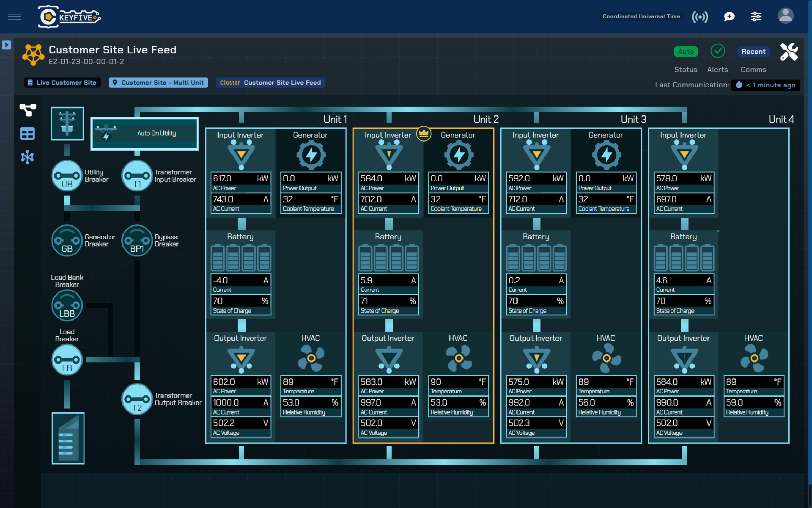This screenshot has width=812, height=508.
Task: Switch to the grid table view icon
Action: [x=27, y=134]
